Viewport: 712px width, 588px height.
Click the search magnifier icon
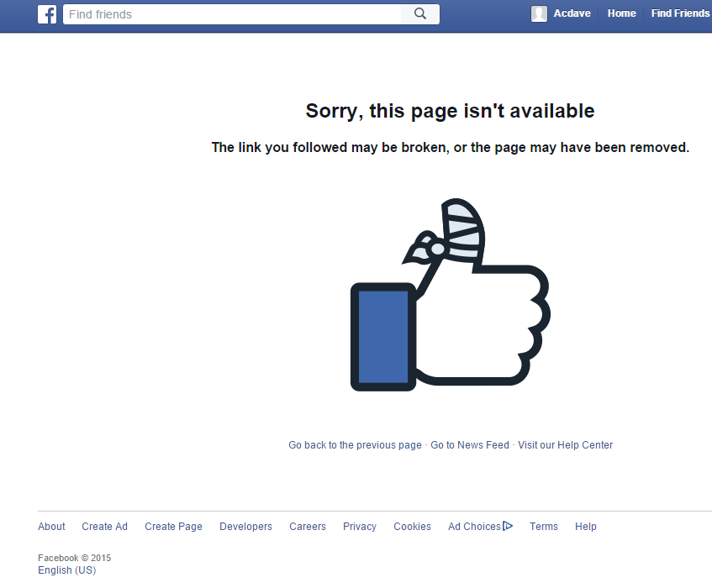(420, 14)
